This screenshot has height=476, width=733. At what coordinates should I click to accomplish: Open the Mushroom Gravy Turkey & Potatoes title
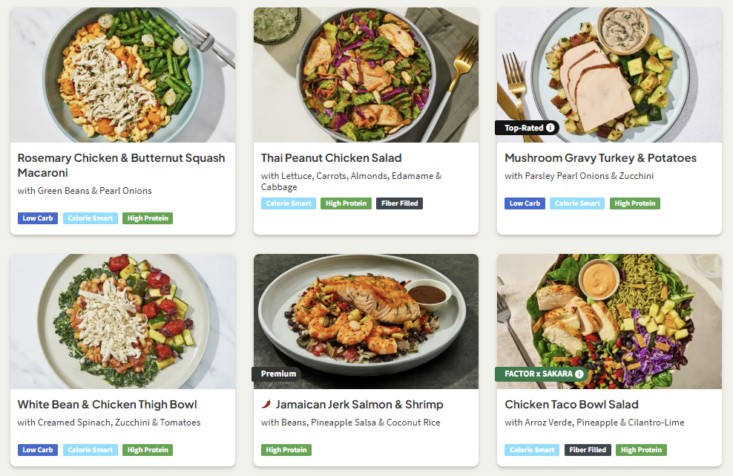(600, 158)
